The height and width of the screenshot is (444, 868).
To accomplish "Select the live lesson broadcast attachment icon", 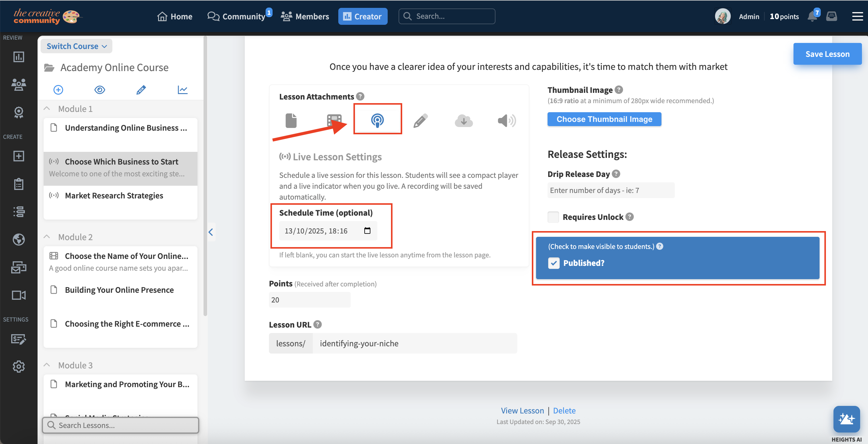I will click(377, 120).
